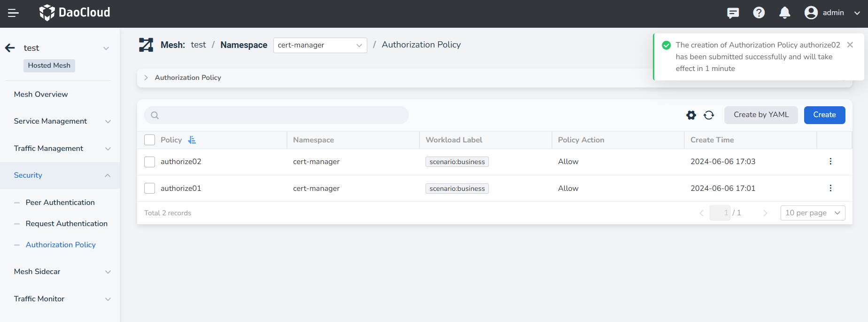Refresh the authorization policy list
The image size is (868, 322).
point(709,115)
